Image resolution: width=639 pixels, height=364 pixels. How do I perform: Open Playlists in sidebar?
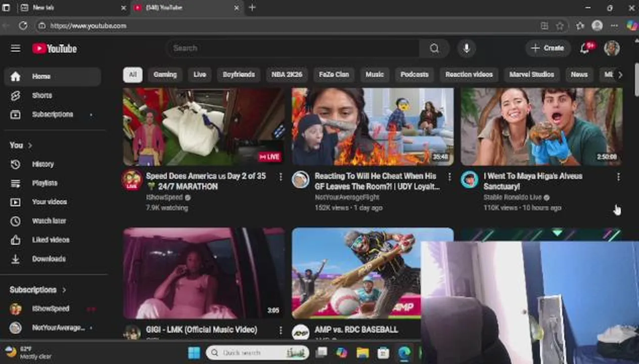[x=53, y=184]
